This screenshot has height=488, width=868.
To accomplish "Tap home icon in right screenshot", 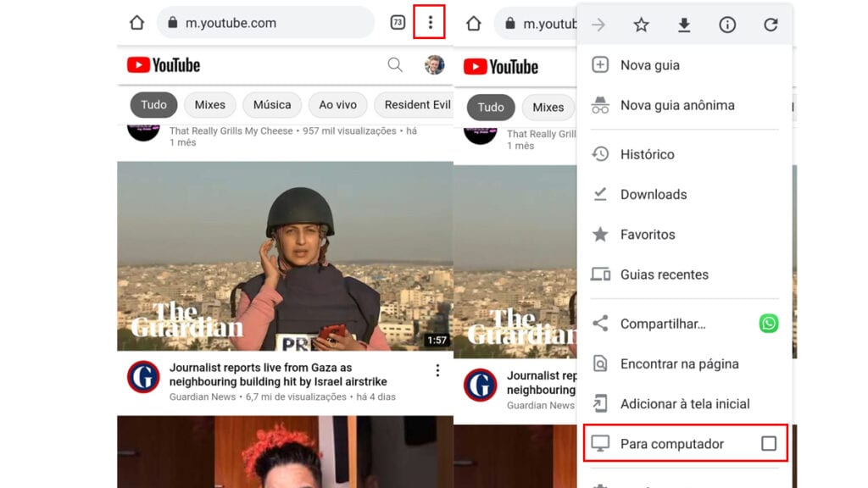I will pos(473,24).
